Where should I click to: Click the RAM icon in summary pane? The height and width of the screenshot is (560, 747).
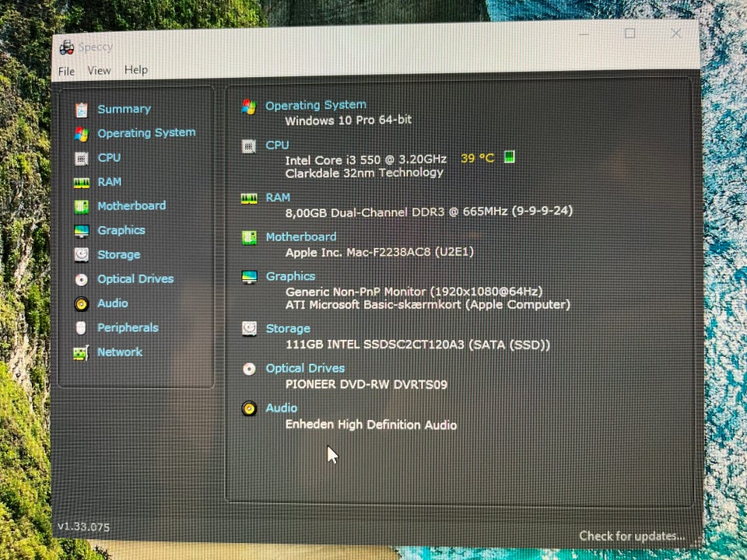tap(249, 198)
